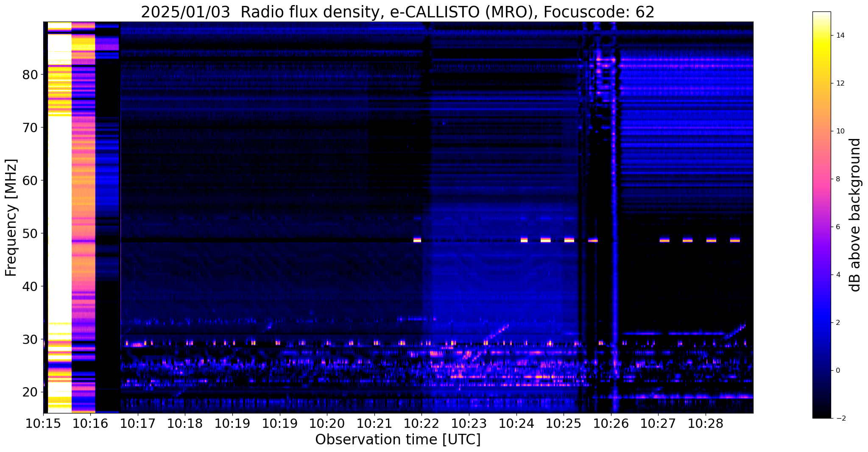Click the 10:23 time tick label
The width and height of the screenshot is (868, 452).
(x=469, y=424)
